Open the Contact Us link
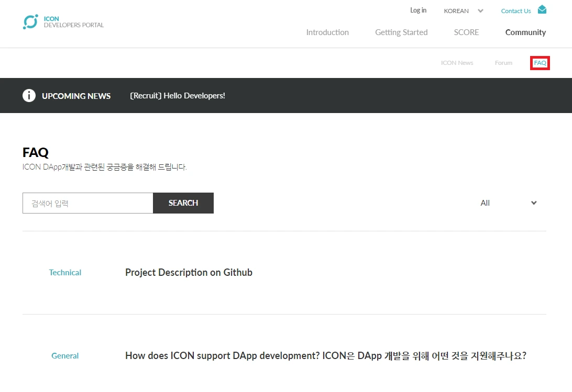Image resolution: width=572 pixels, height=392 pixels. [x=516, y=11]
